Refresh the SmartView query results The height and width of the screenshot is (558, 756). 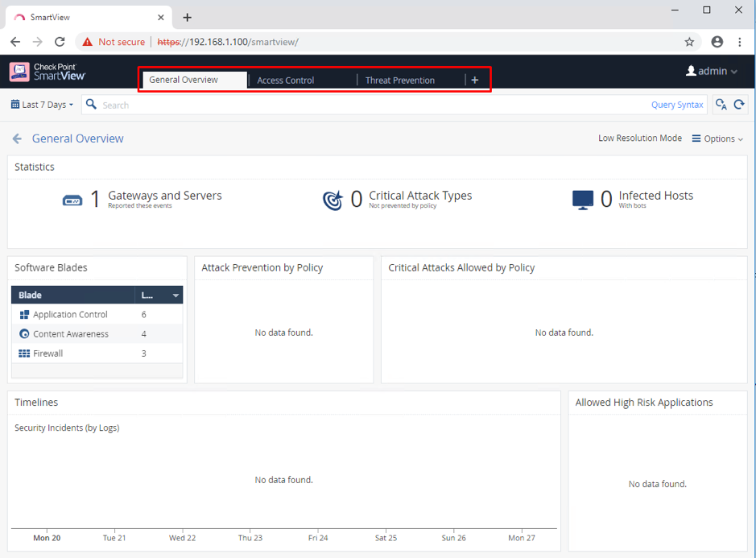click(739, 104)
